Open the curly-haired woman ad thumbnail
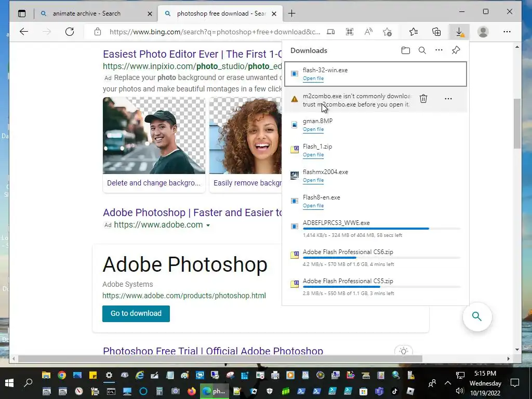The image size is (532, 399). (x=246, y=136)
